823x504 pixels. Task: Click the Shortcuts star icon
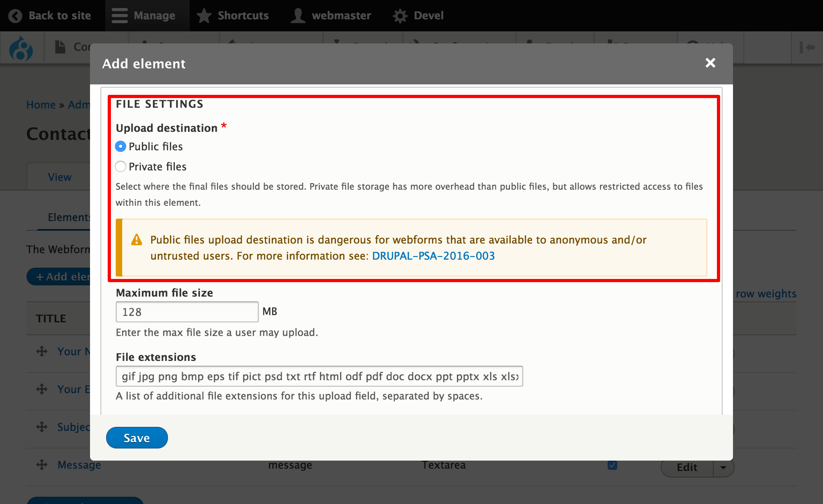204,15
